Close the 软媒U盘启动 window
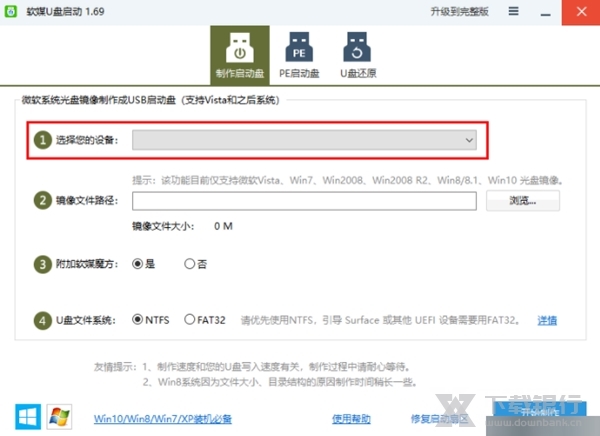 pyautogui.click(x=581, y=12)
